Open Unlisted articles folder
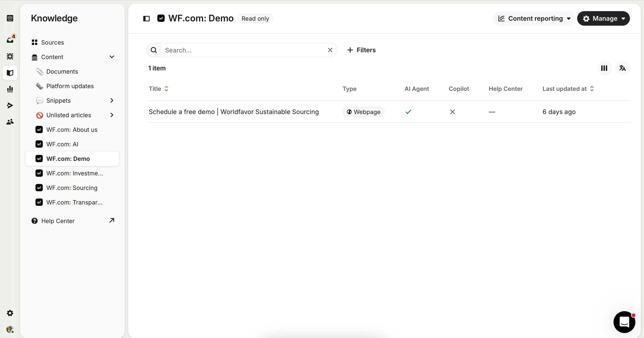 [x=69, y=115]
